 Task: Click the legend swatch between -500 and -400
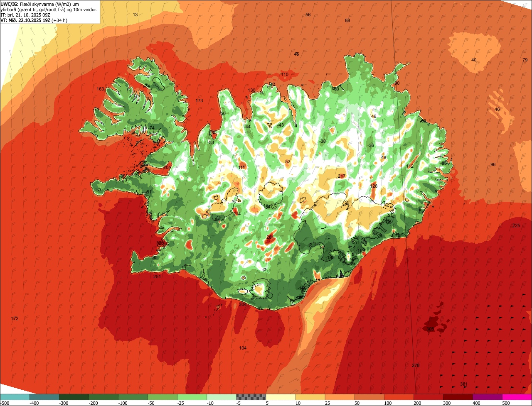15,397
